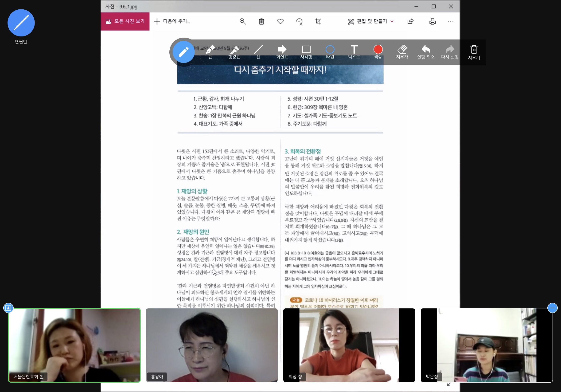Select the 펜 pen tool
Image resolution: width=561 pixels, height=392 pixels.
[x=210, y=52]
